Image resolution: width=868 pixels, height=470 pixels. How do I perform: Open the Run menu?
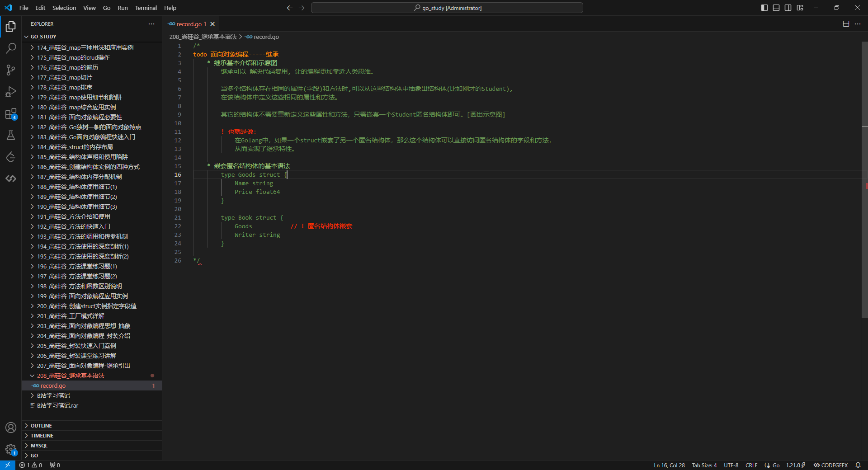click(123, 8)
